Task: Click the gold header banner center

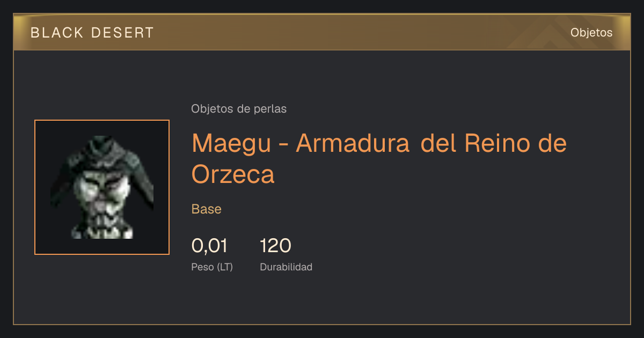Action: click(x=322, y=32)
